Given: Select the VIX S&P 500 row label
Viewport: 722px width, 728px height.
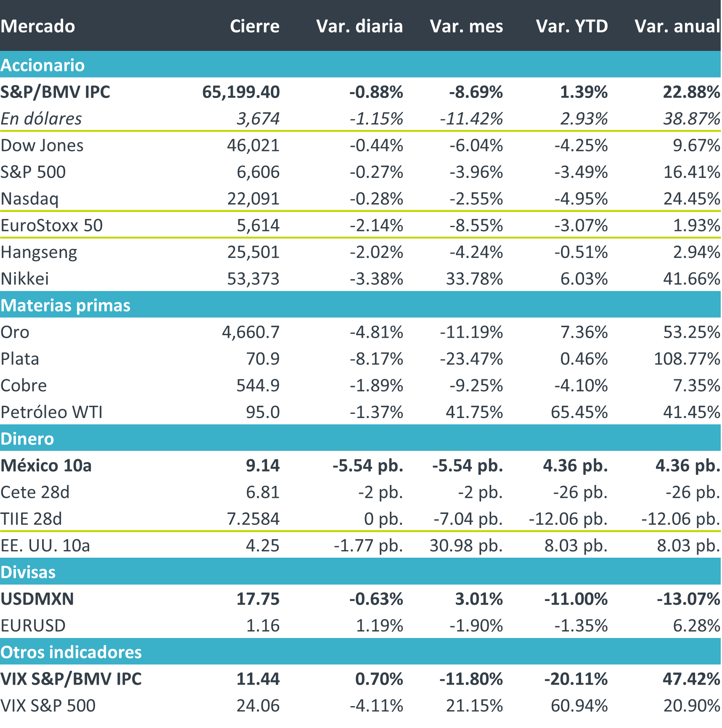Looking at the screenshot, I should (x=48, y=706).
